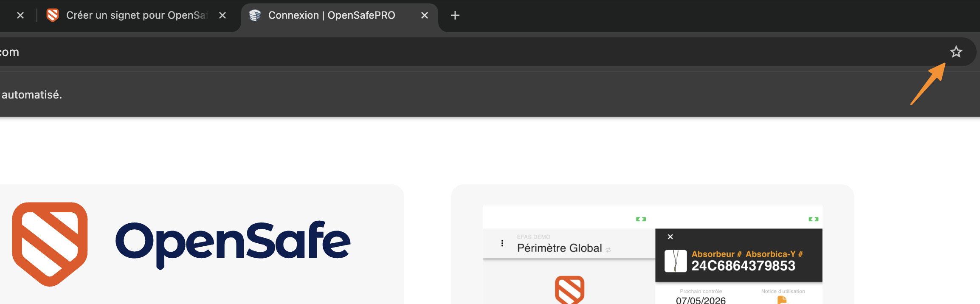The width and height of the screenshot is (980, 304).
Task: Open the three-dot menu beside Périmètre Global
Action: [502, 243]
